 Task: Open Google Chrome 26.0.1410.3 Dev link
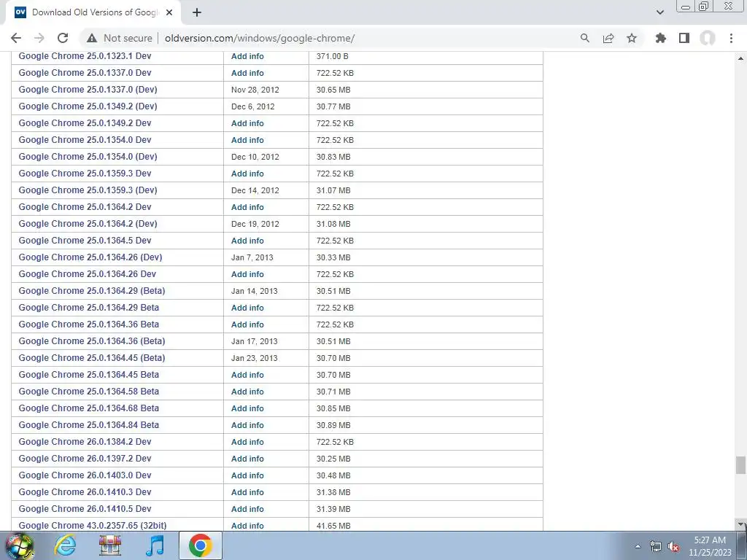pyautogui.click(x=85, y=492)
